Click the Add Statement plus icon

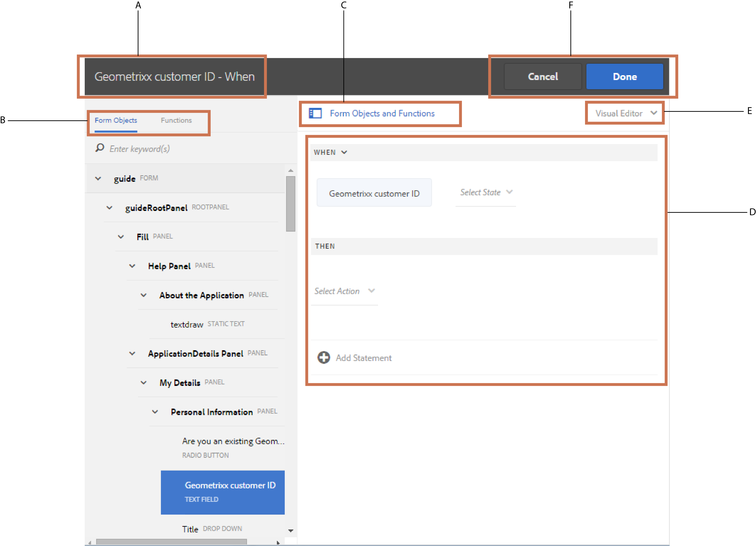(324, 357)
